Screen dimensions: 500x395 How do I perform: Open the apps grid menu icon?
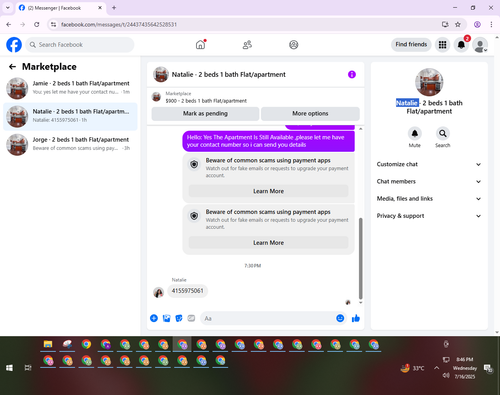442,45
